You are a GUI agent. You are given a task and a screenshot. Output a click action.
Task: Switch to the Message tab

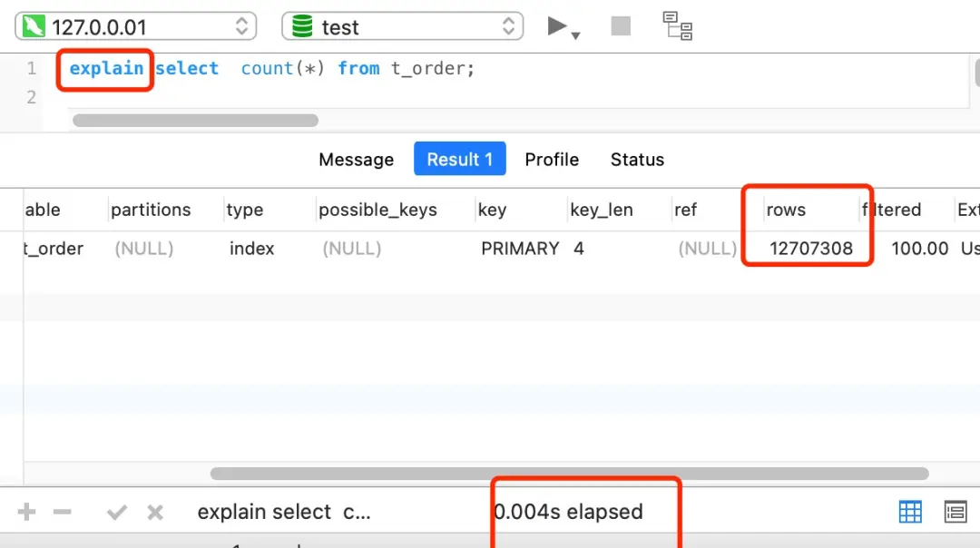356,159
